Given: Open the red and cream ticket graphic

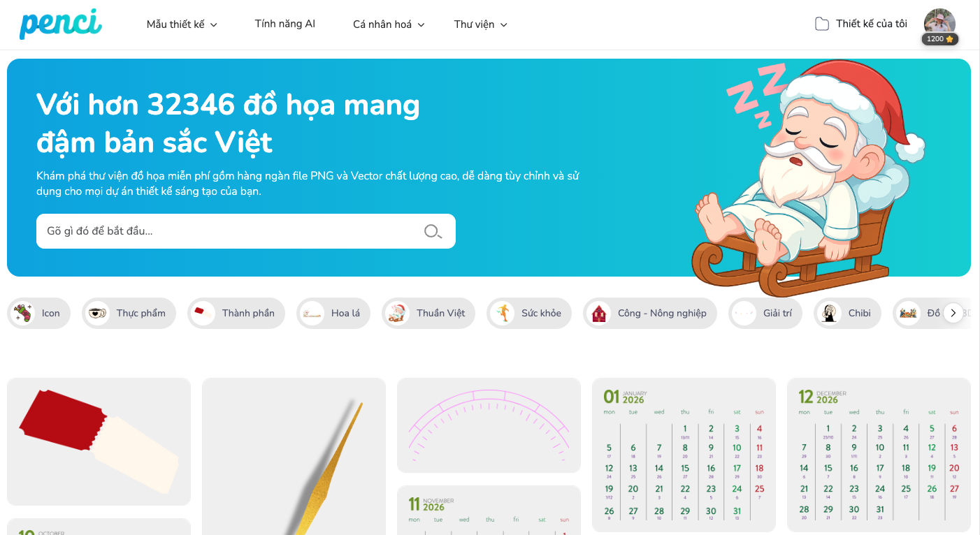Looking at the screenshot, I should [99, 441].
